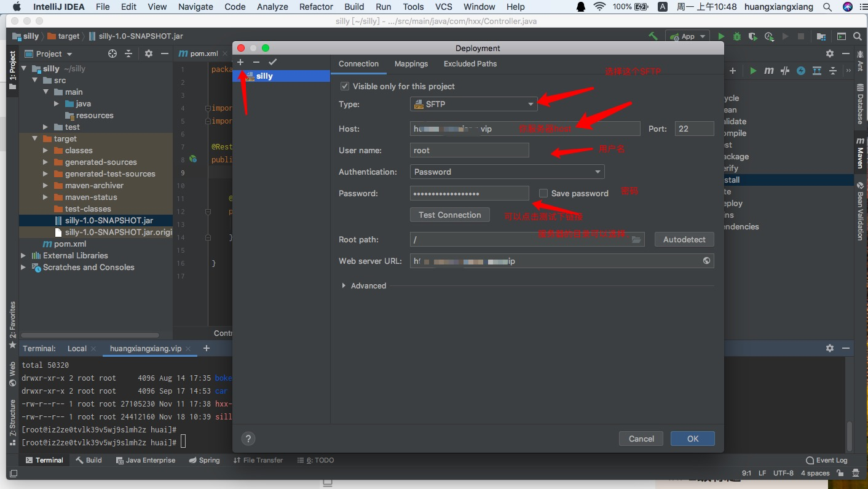The image size is (868, 489).
Task: Add new terminal session tab
Action: point(207,348)
